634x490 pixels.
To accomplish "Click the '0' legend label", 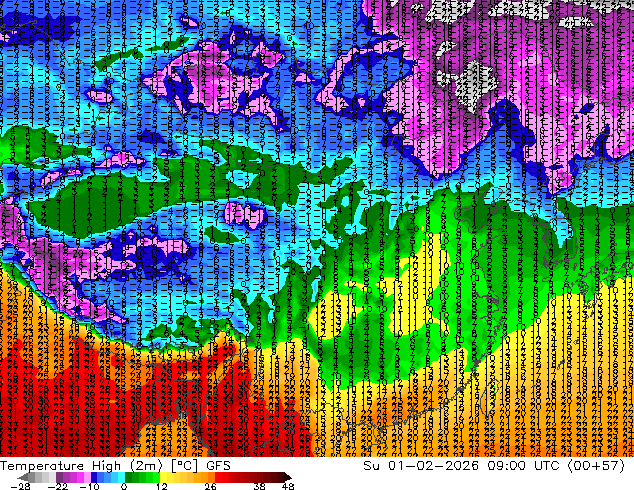I will (x=124, y=486).
